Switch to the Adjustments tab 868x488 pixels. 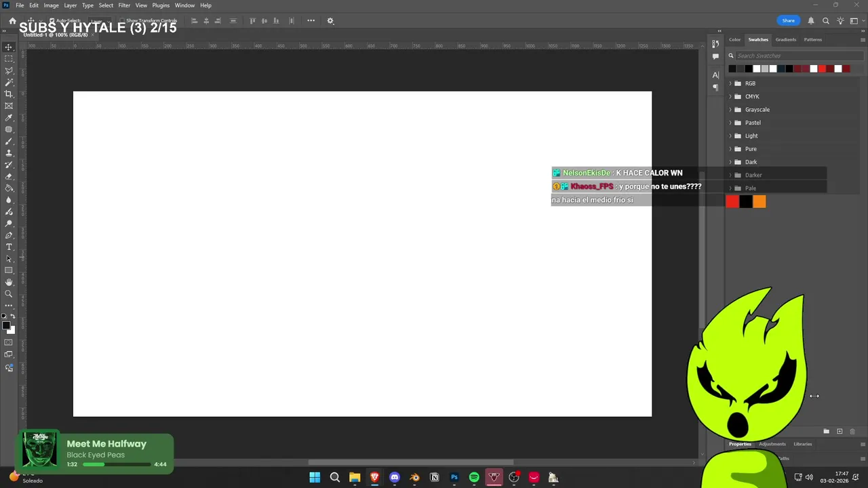(x=772, y=444)
